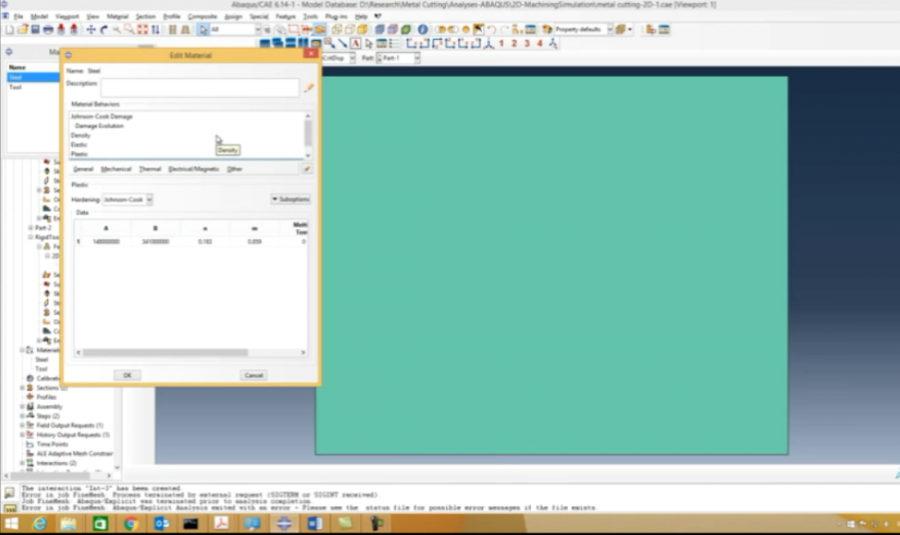Viewport: 900px width, 535px height.
Task: Open the Viewport menu
Action: 67,17
